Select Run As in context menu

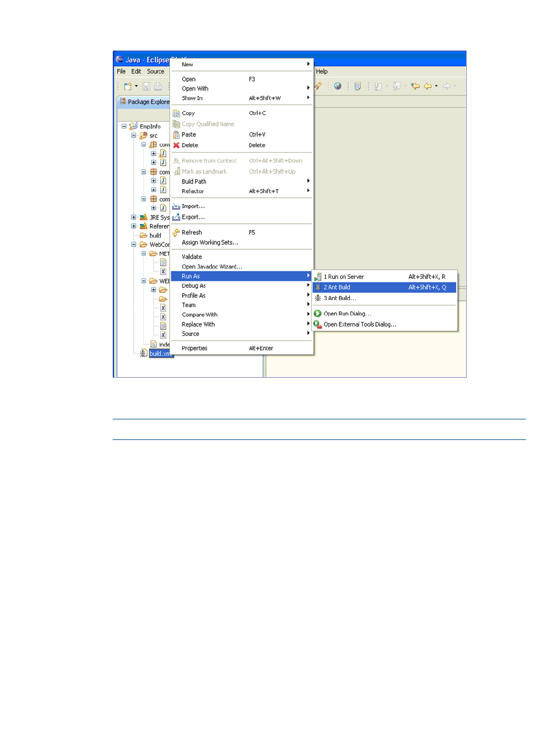pyautogui.click(x=242, y=276)
